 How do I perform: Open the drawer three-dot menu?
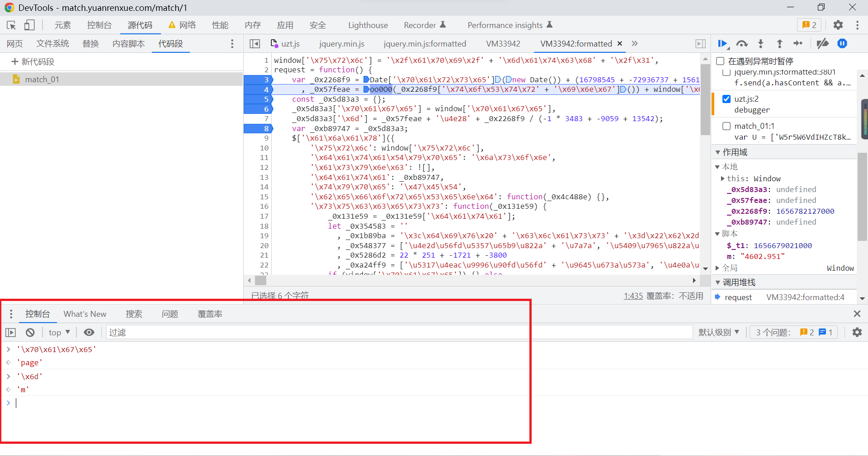tap(11, 314)
